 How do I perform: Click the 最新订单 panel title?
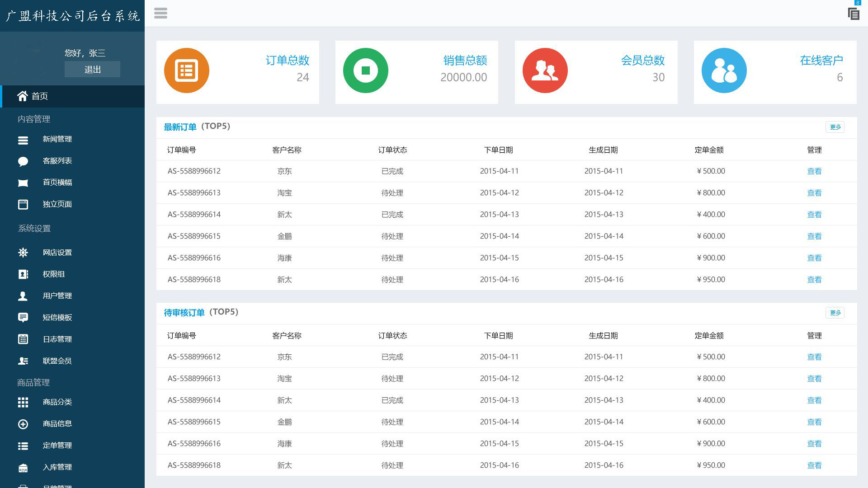click(180, 127)
